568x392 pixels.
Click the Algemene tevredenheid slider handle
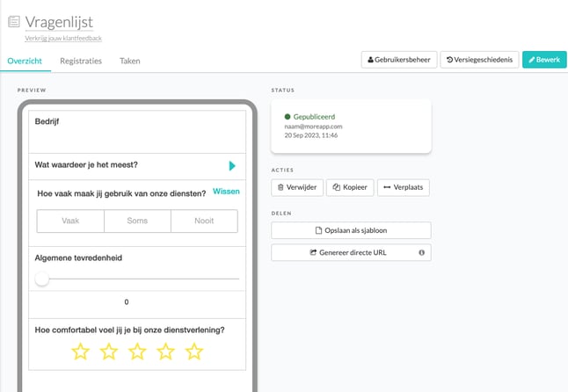pos(41,279)
